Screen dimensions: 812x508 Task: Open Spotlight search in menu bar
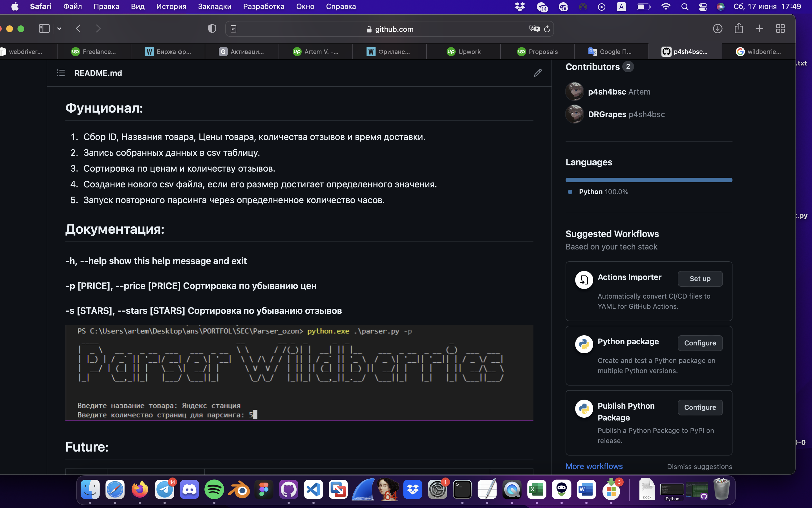685,7
